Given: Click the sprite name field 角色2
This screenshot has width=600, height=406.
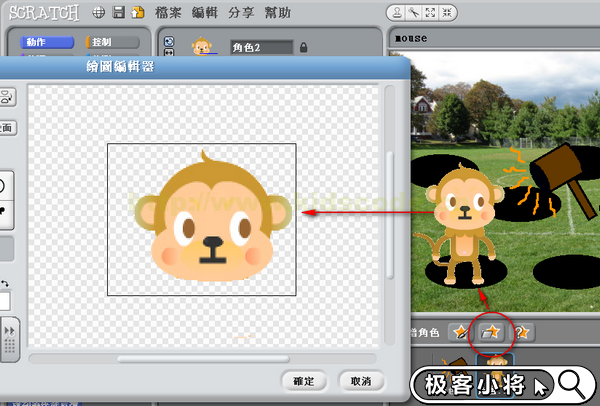Looking at the screenshot, I should [x=262, y=47].
